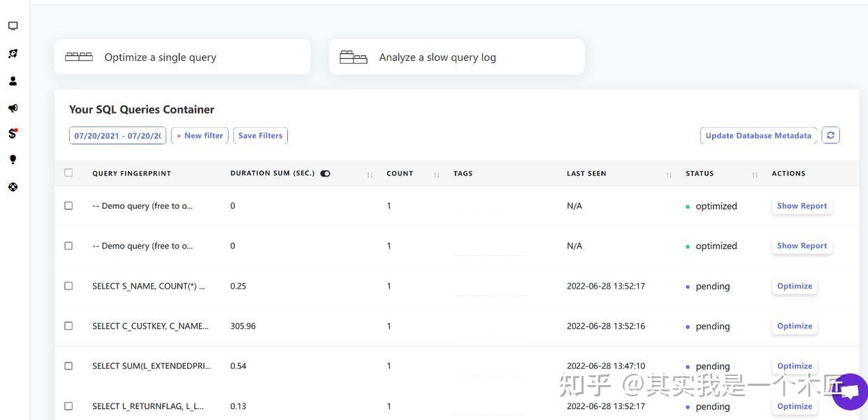Click Show Report for the first demo query
868x420 pixels.
coord(802,205)
